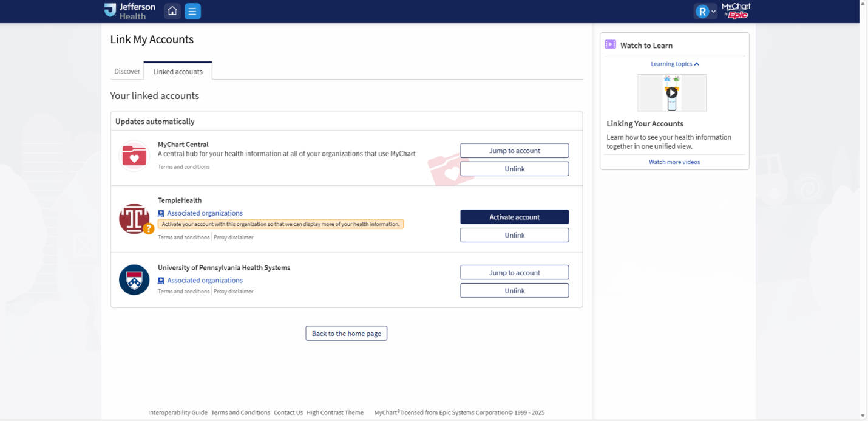Open University of Pennsylvania Terms and conditions
The width and height of the screenshot is (868, 421).
coord(184,292)
